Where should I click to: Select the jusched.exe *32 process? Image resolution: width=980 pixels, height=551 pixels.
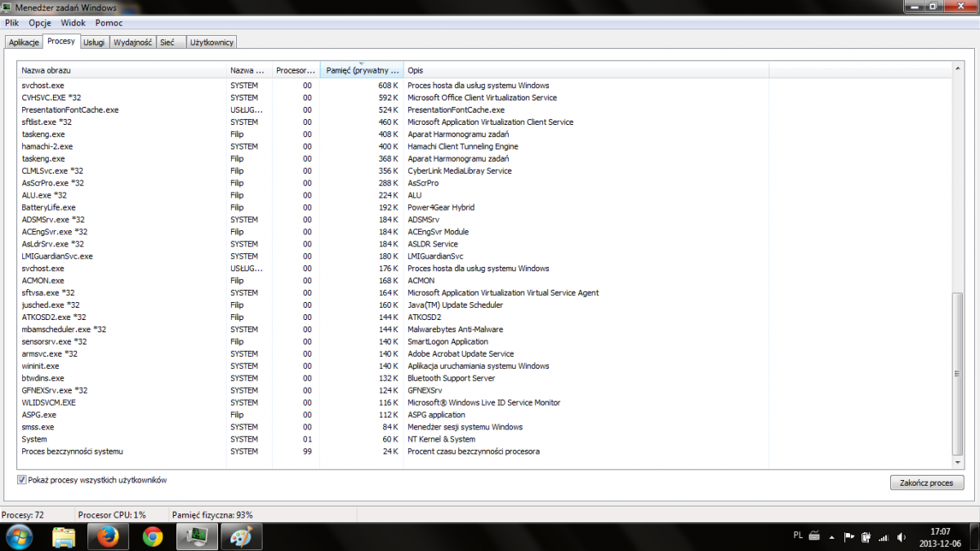point(485,305)
